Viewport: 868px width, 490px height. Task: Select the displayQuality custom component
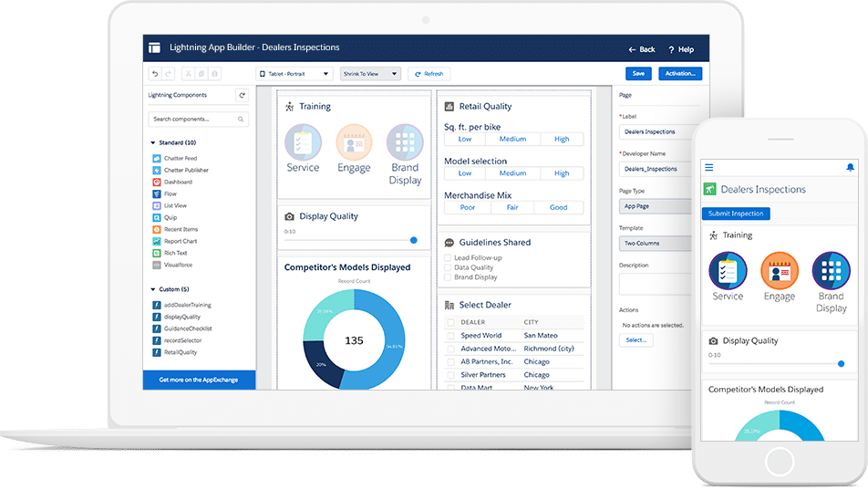[177, 317]
